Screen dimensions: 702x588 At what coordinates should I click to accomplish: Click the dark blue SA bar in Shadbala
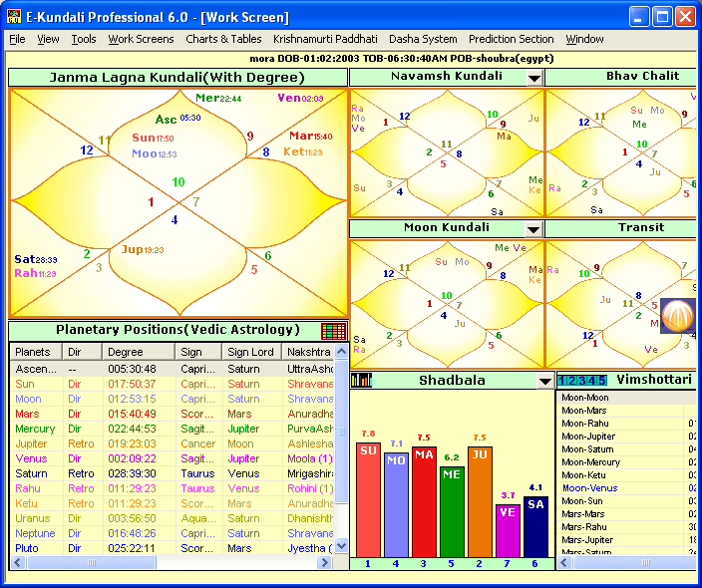(535, 526)
